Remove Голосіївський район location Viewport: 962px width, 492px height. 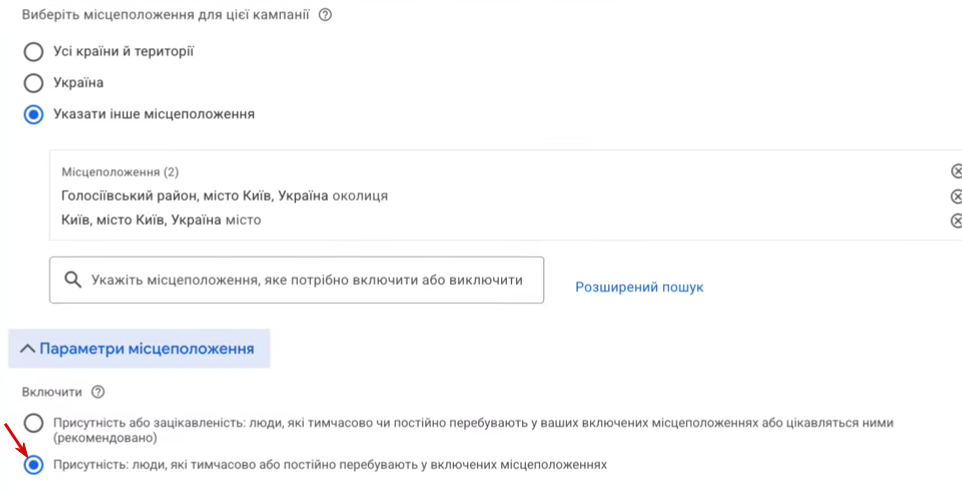pos(956,196)
